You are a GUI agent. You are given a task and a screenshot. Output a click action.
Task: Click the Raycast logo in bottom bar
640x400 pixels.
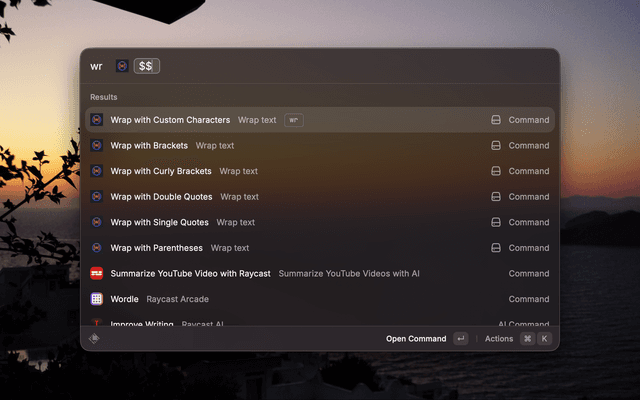[x=95, y=339]
